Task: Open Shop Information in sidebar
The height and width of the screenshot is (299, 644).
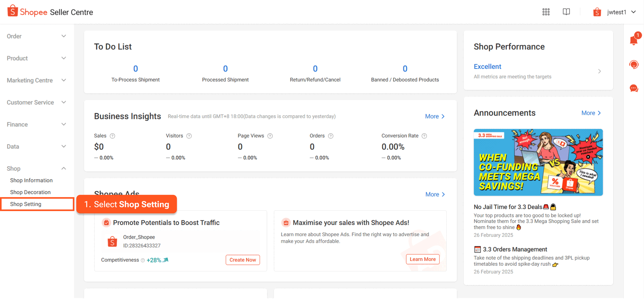Action: [31, 180]
